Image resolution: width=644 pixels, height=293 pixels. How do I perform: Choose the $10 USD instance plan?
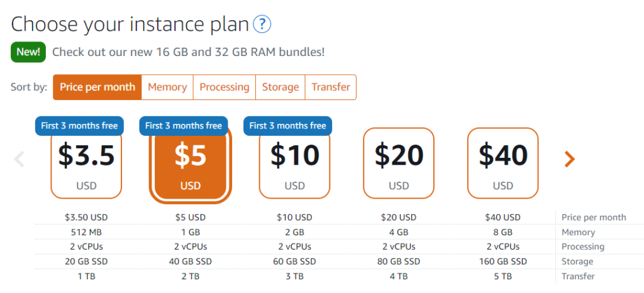point(294,163)
